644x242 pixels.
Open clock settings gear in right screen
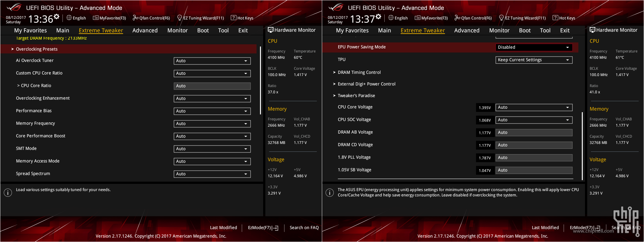(x=378, y=17)
